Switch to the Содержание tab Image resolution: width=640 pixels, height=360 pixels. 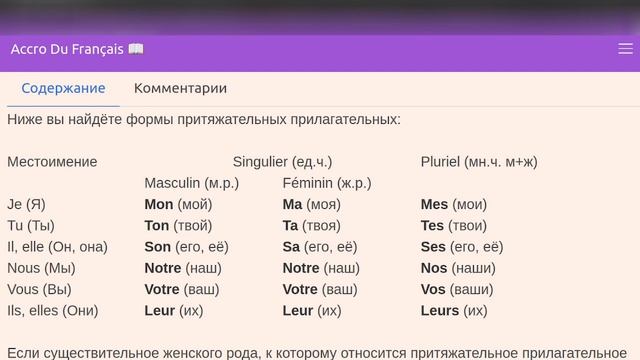click(x=63, y=88)
